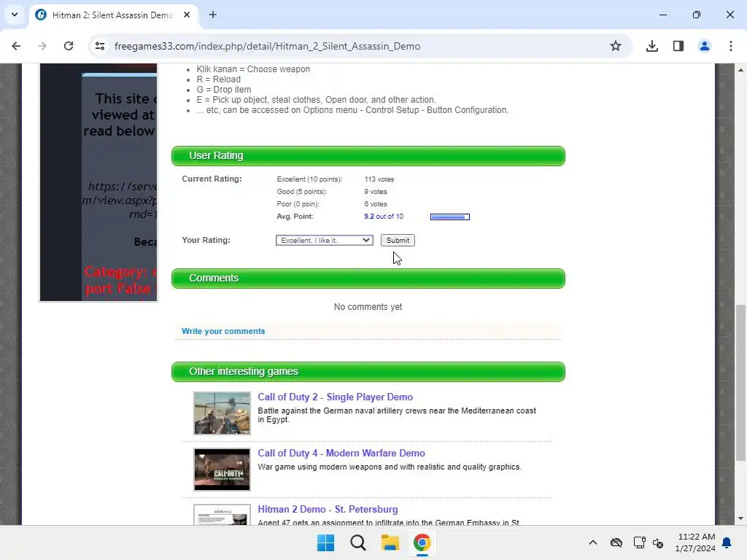Open the Chrome downloads icon
Viewport: 747px width, 560px height.
coord(652,46)
